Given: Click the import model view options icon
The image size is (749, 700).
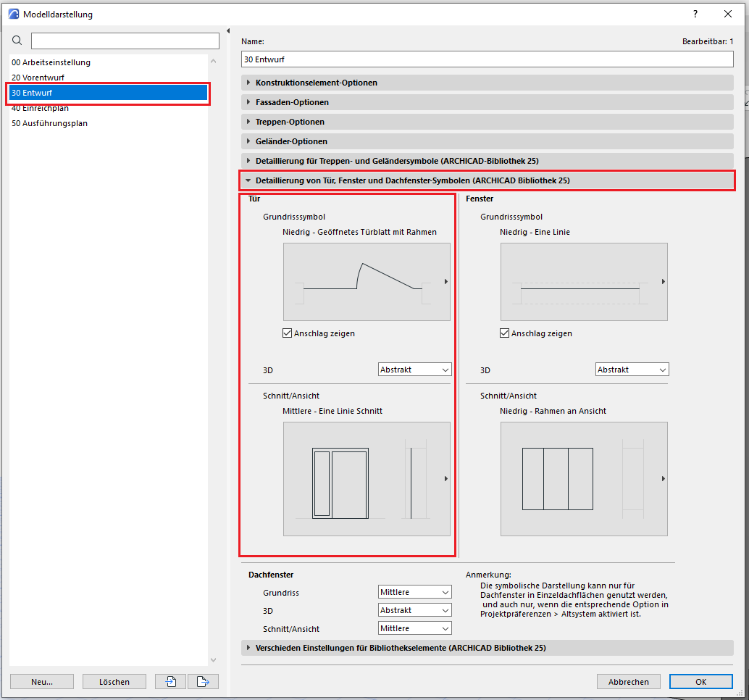Looking at the screenshot, I should 170,681.
